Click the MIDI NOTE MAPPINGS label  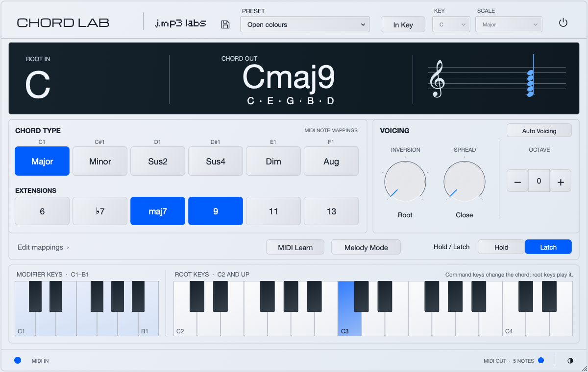click(x=331, y=131)
